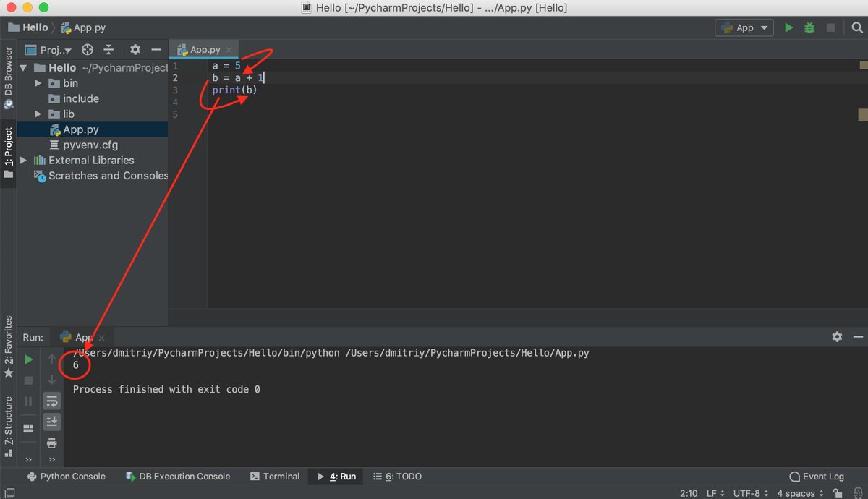Toggle soft-wrap in Run console
The width and height of the screenshot is (868, 499).
point(51,401)
